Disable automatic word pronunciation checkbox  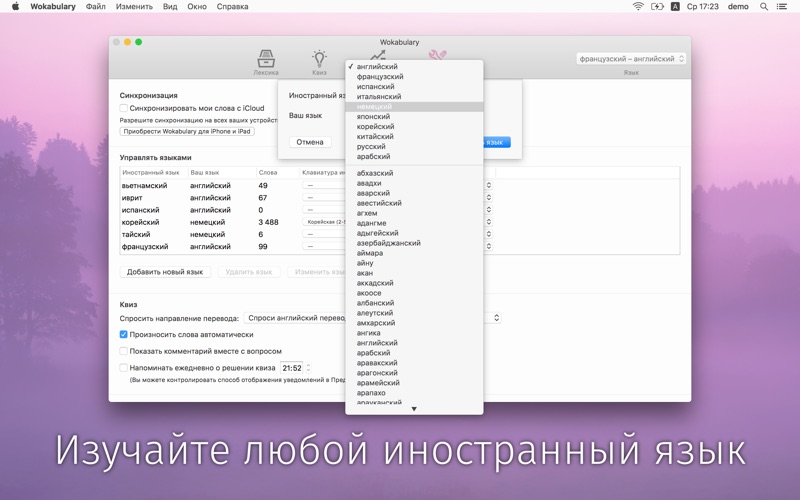click(123, 335)
